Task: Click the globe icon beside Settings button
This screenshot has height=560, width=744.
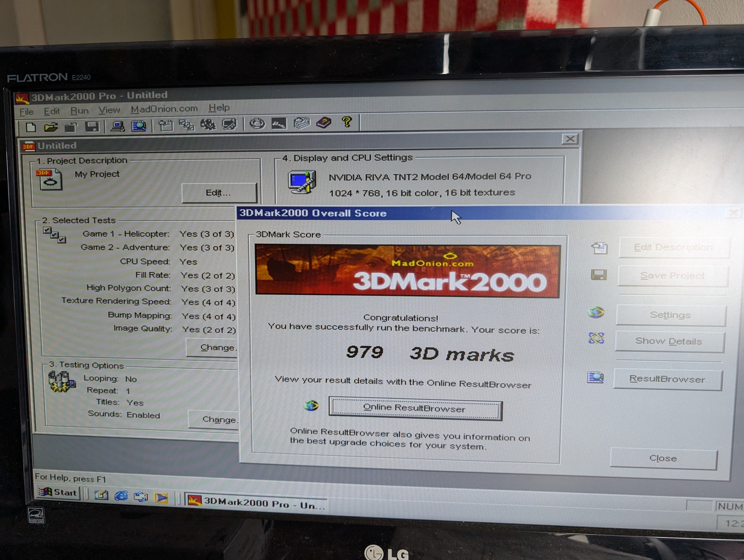Action: pos(596,312)
